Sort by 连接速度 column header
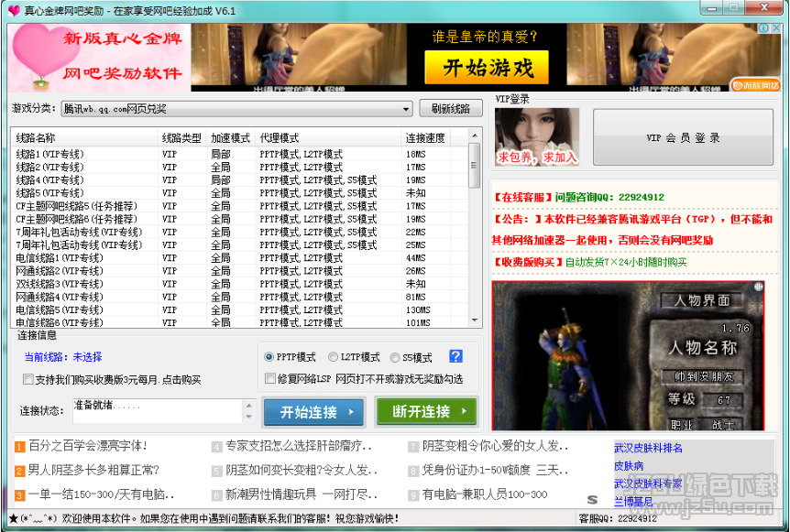 point(425,138)
